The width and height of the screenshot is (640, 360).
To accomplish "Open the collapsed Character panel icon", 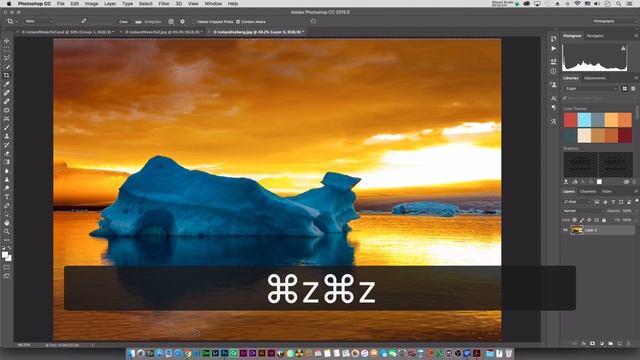I will click(x=553, y=98).
